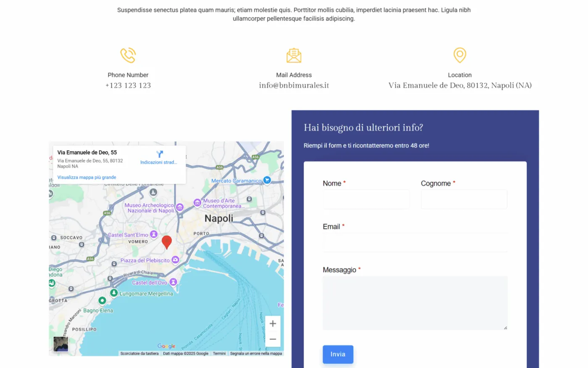Screen dimensions: 588x368
Task: Click the mail envelope icon
Action: tap(294, 55)
